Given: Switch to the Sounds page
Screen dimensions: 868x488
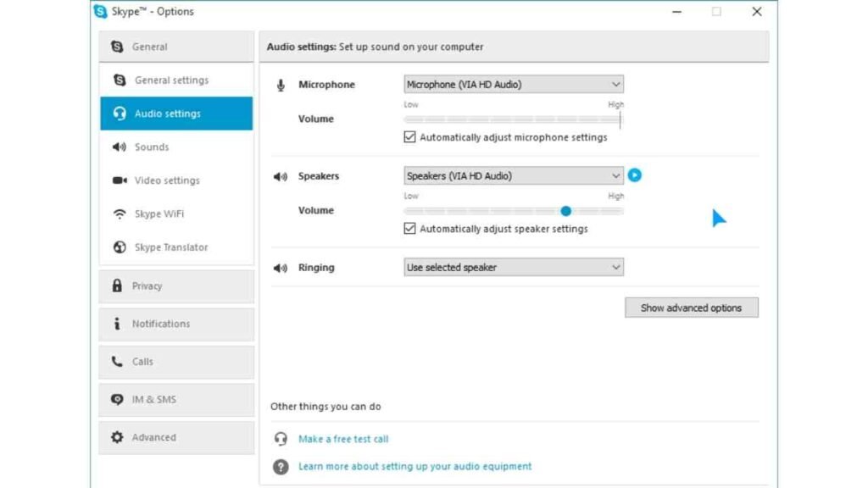Looking at the screenshot, I should pyautogui.click(x=176, y=147).
